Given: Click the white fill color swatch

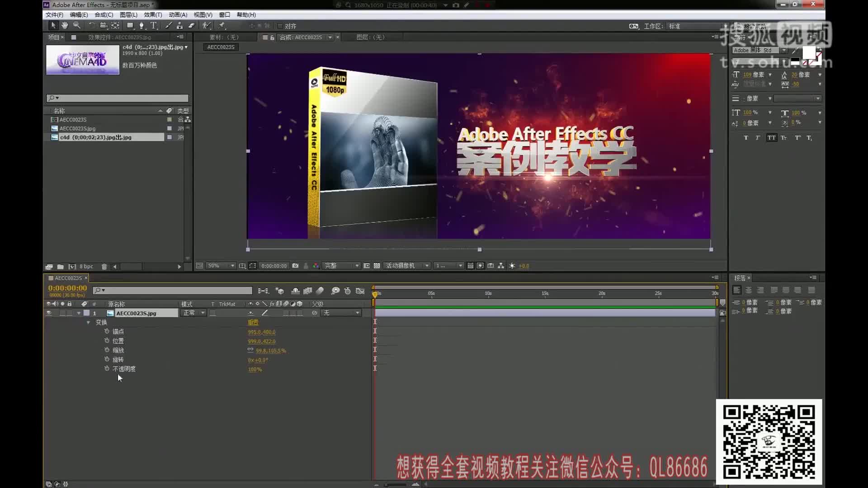Looking at the screenshot, I should 809,53.
